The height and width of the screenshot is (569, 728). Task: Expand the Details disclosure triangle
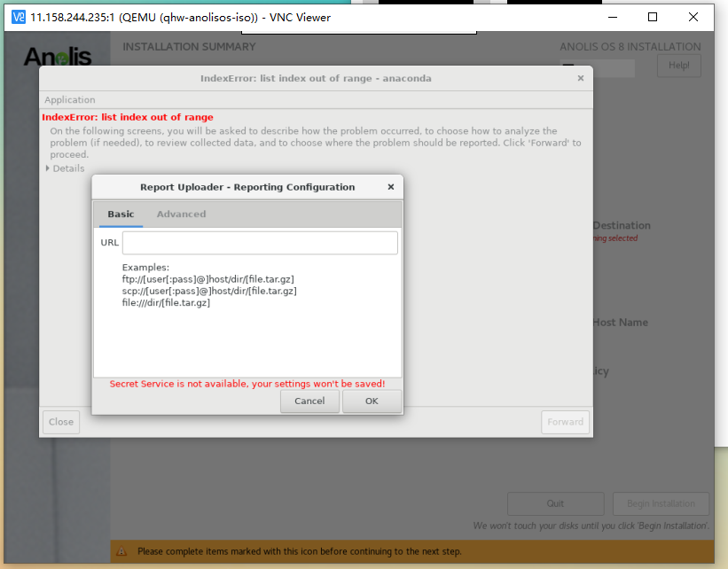pyautogui.click(x=48, y=168)
